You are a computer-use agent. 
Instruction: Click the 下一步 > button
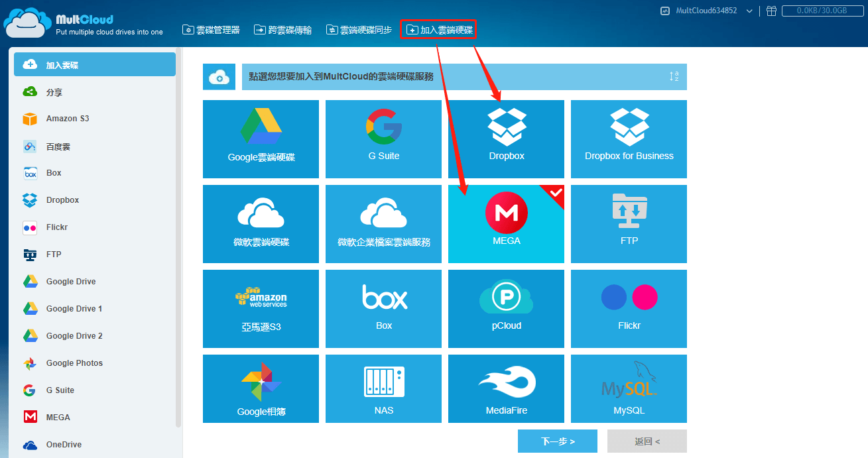558,441
